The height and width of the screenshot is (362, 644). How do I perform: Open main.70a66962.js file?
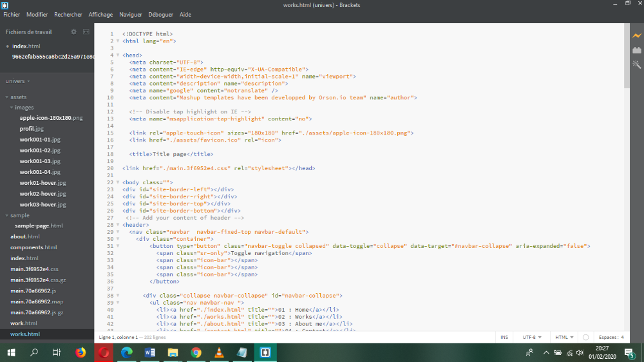(33, 291)
